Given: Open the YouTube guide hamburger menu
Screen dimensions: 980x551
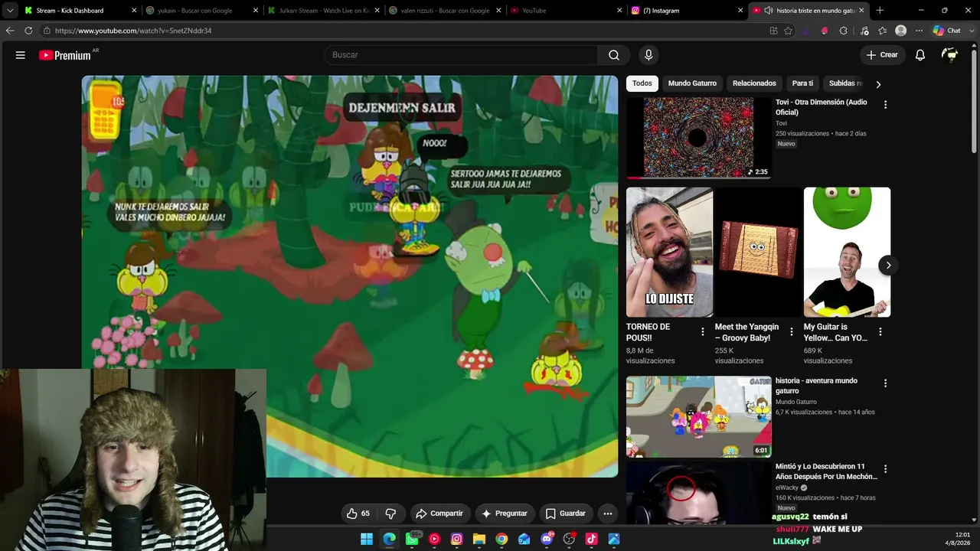Looking at the screenshot, I should pyautogui.click(x=21, y=55).
